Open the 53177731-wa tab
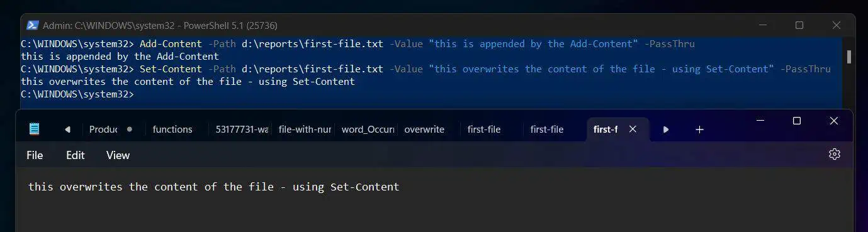Screen dimensions: 868x232 pos(242,130)
